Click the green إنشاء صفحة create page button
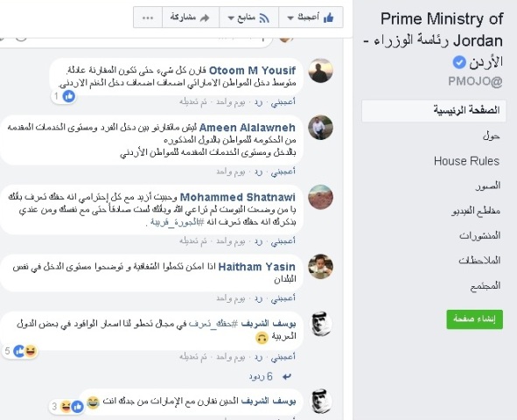The width and height of the screenshot is (517, 420). [x=474, y=319]
